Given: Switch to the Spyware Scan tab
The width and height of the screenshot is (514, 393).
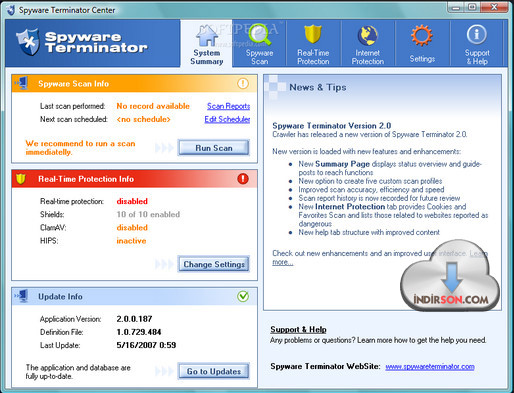Looking at the screenshot, I should 259,44.
